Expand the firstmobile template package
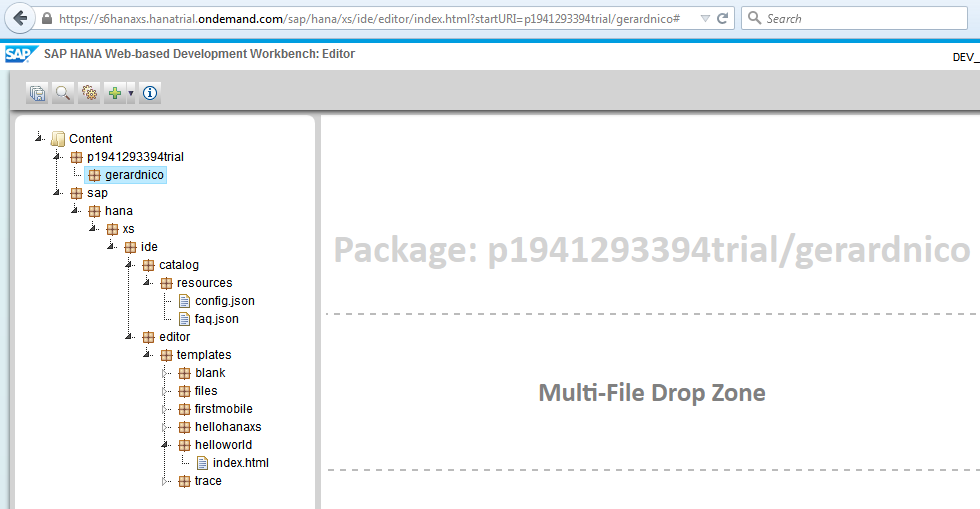The height and width of the screenshot is (509, 980). tap(165, 408)
